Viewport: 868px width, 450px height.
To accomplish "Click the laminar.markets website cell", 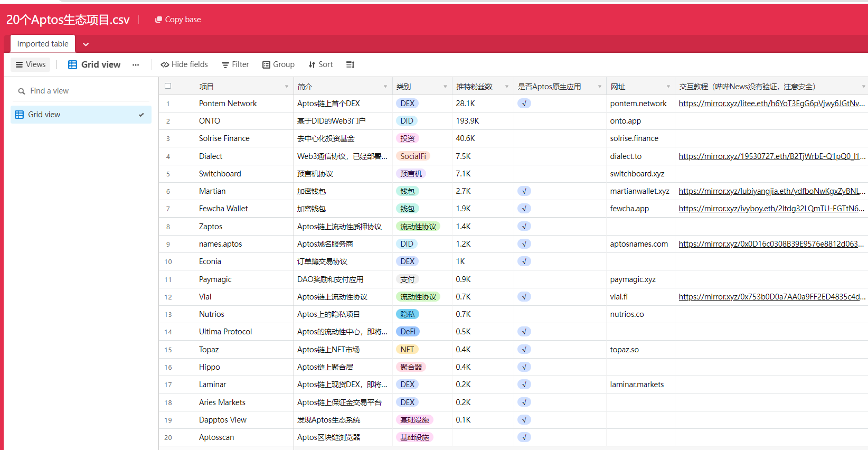I will 640,385.
